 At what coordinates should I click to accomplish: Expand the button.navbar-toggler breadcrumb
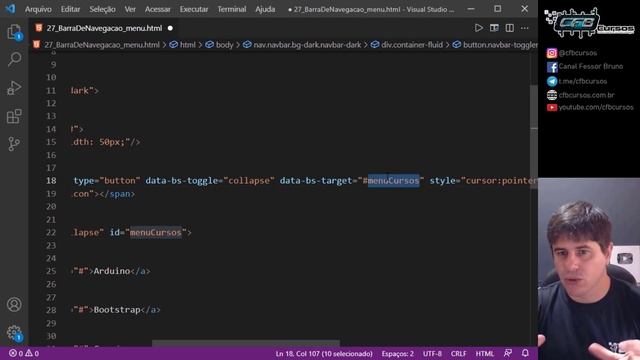[495, 45]
